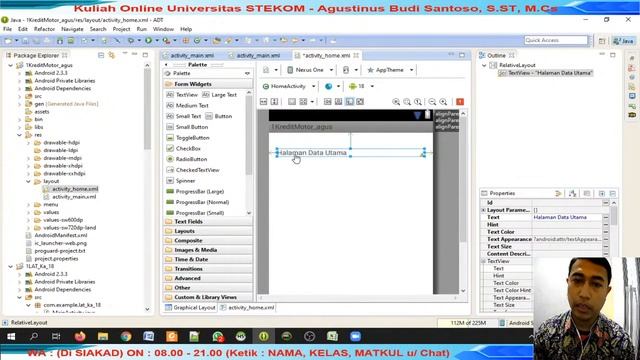Expand the menu folder
640x360 pixels.
coord(28,204)
